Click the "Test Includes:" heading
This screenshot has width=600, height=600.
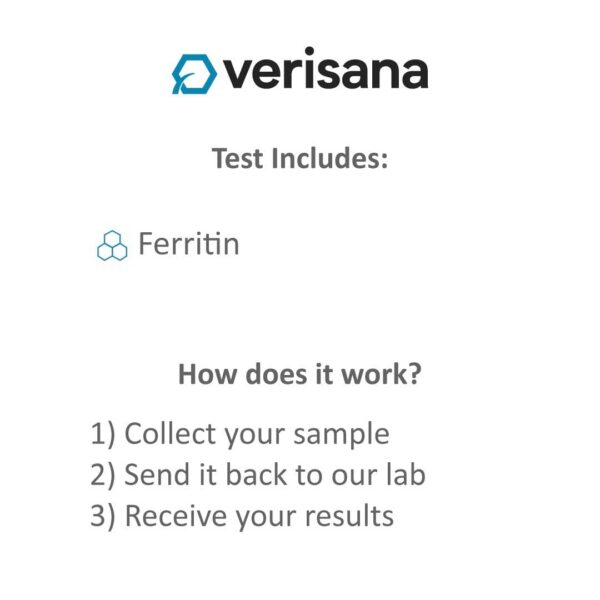click(x=299, y=158)
